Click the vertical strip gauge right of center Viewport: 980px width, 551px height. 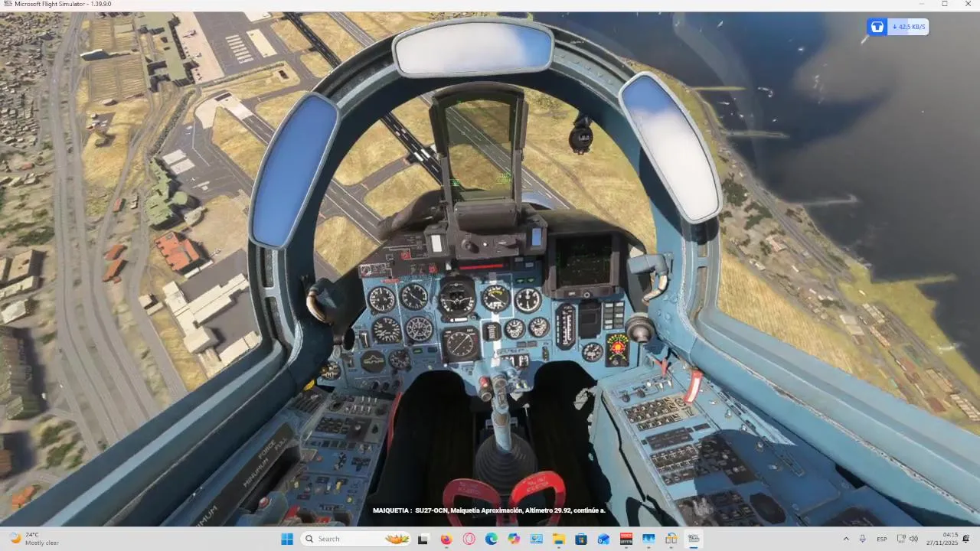coord(565,326)
